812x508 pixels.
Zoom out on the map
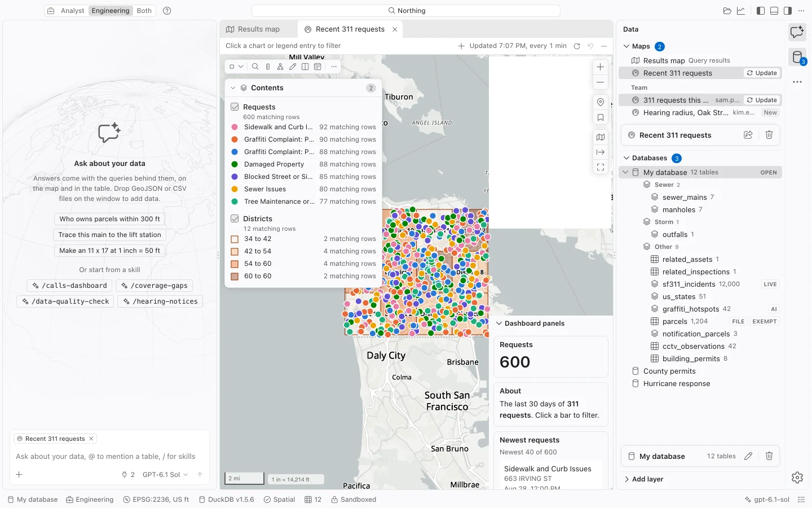click(601, 82)
